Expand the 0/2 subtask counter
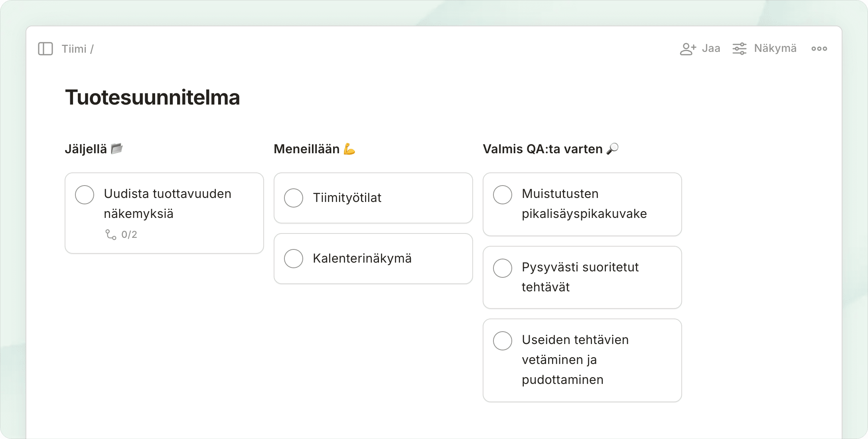This screenshot has height=439, width=868. pyautogui.click(x=129, y=235)
